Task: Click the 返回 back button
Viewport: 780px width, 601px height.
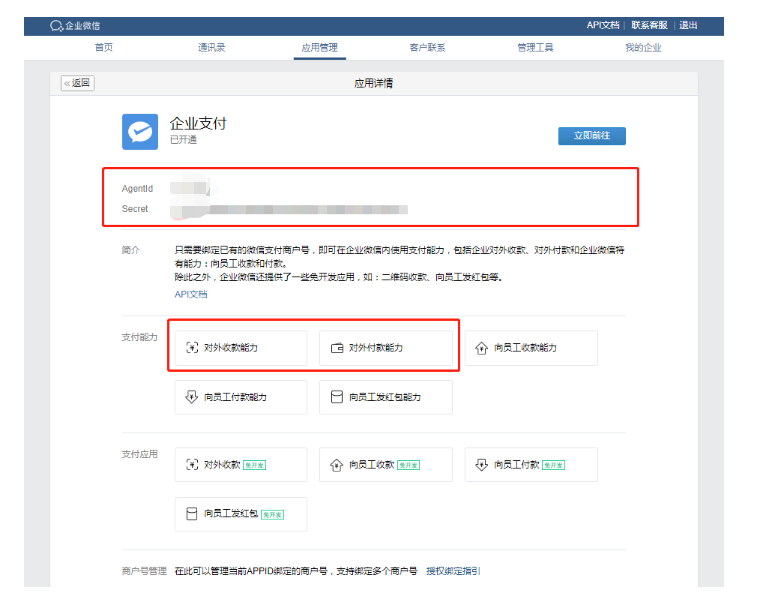Action: tap(78, 83)
